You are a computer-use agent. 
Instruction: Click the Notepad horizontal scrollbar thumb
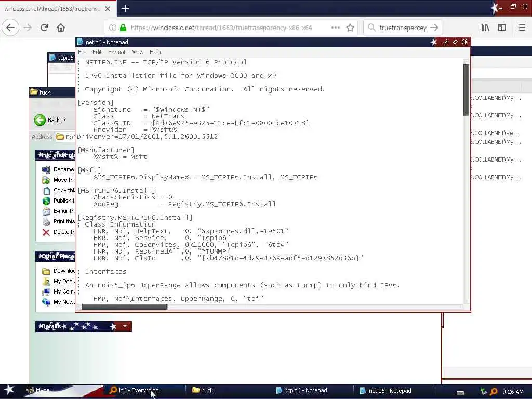click(x=125, y=307)
